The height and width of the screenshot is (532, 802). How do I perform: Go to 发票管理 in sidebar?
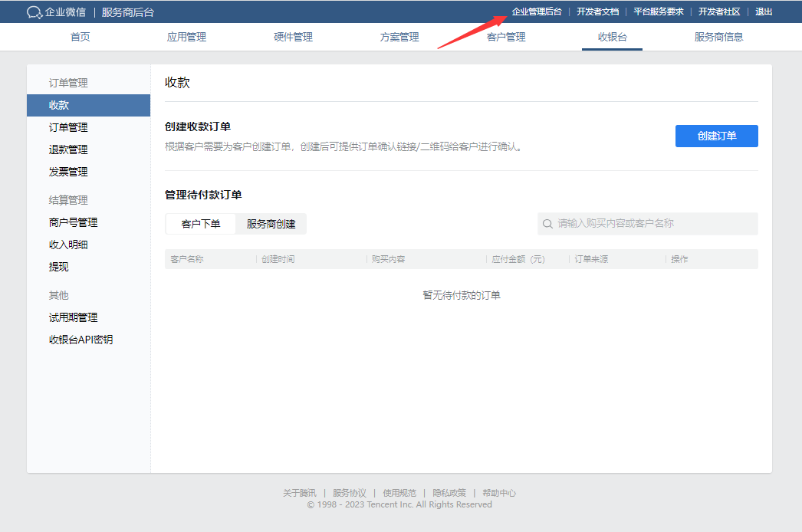(68, 172)
